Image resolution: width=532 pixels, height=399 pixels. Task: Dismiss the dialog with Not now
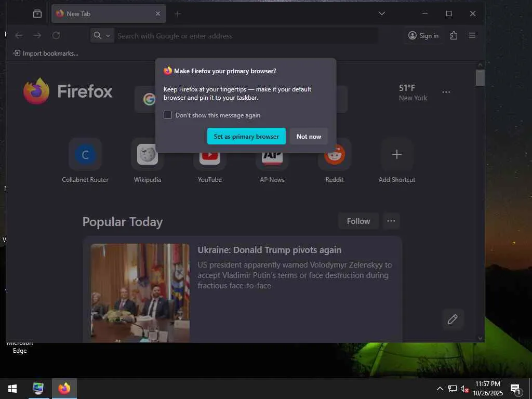pos(309,136)
